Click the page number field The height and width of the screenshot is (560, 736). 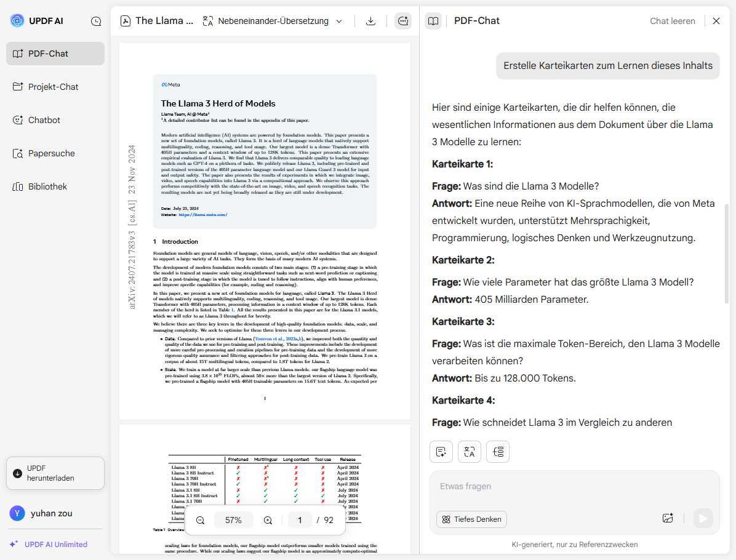coord(300,520)
